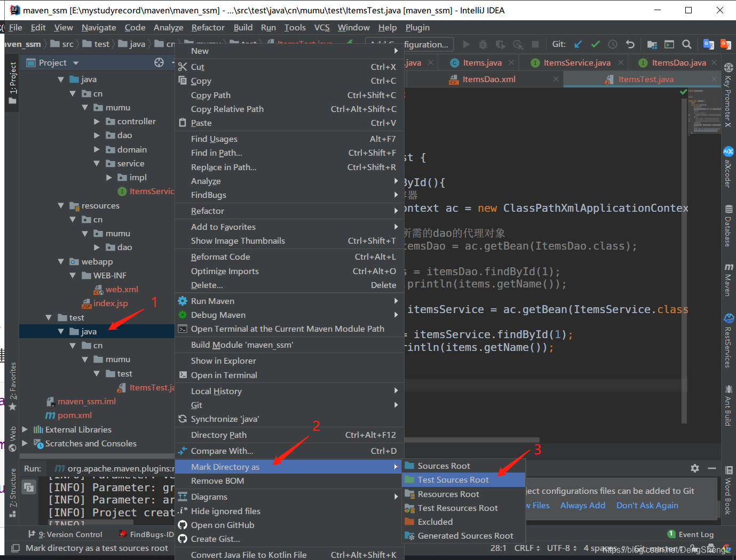
Task: Open FindBugs-IDEA tool window button
Action: (x=146, y=534)
